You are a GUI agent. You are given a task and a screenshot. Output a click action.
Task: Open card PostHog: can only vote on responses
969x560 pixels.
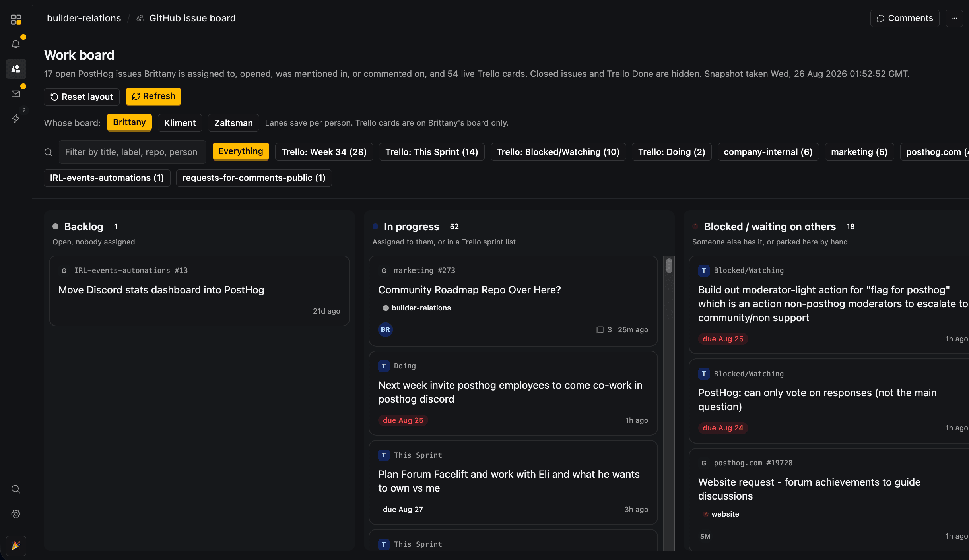(817, 399)
